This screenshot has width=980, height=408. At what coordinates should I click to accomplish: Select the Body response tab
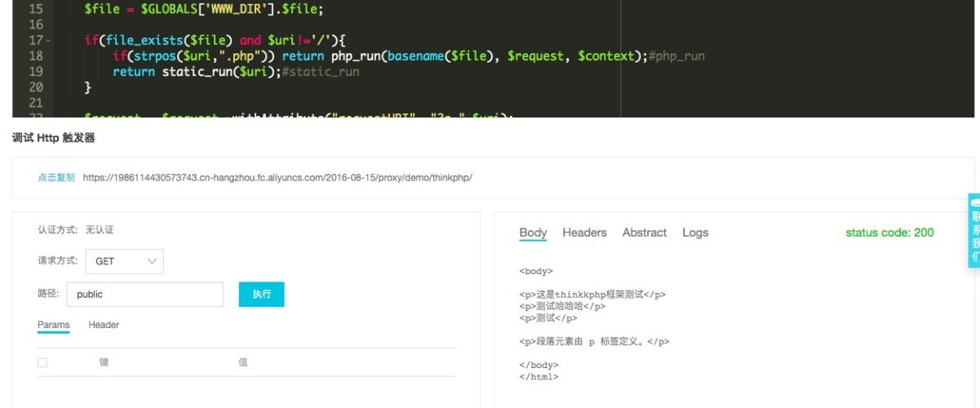[533, 233]
